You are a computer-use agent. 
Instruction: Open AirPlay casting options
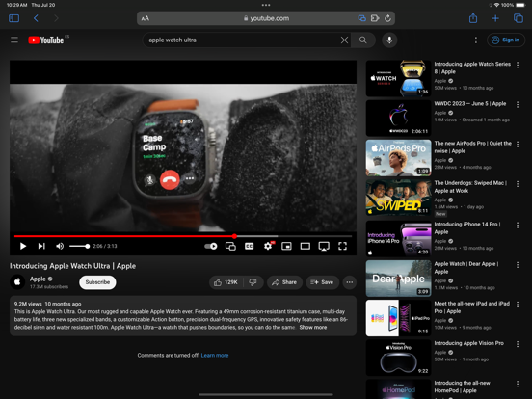coord(324,247)
